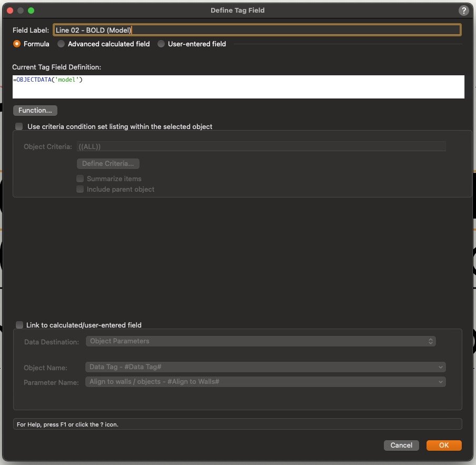Click the red close window button

[10, 11]
